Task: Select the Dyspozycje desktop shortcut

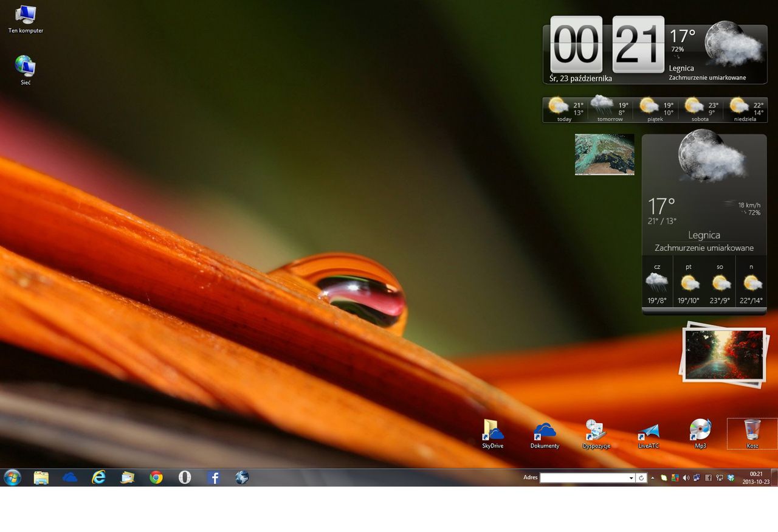Action: [596, 434]
